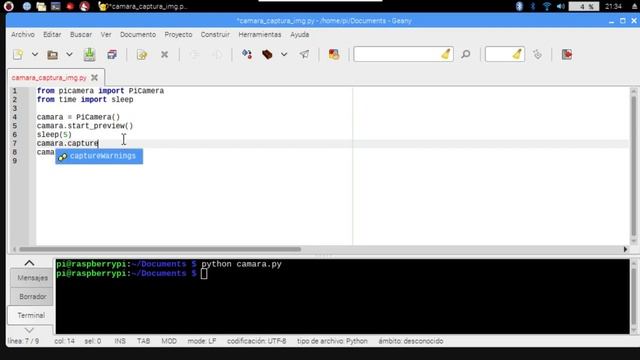Place cursor on 'camara.start_preview()' line

[85, 126]
